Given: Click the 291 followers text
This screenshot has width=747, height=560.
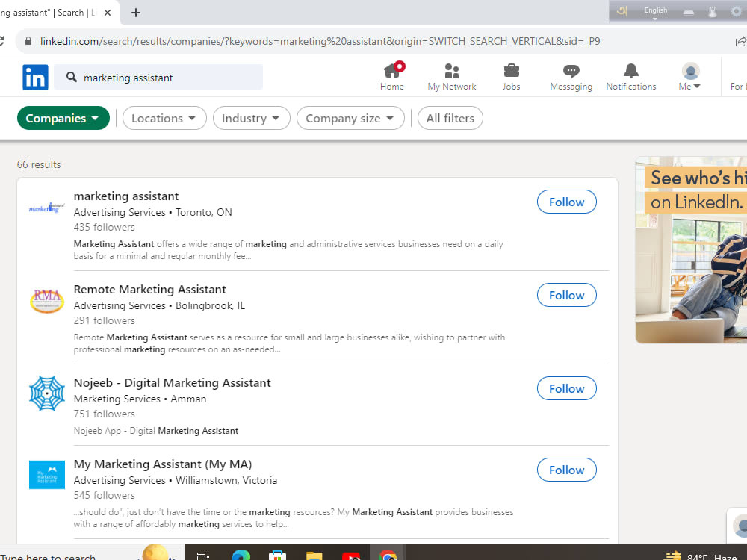Looking at the screenshot, I should tap(104, 320).
